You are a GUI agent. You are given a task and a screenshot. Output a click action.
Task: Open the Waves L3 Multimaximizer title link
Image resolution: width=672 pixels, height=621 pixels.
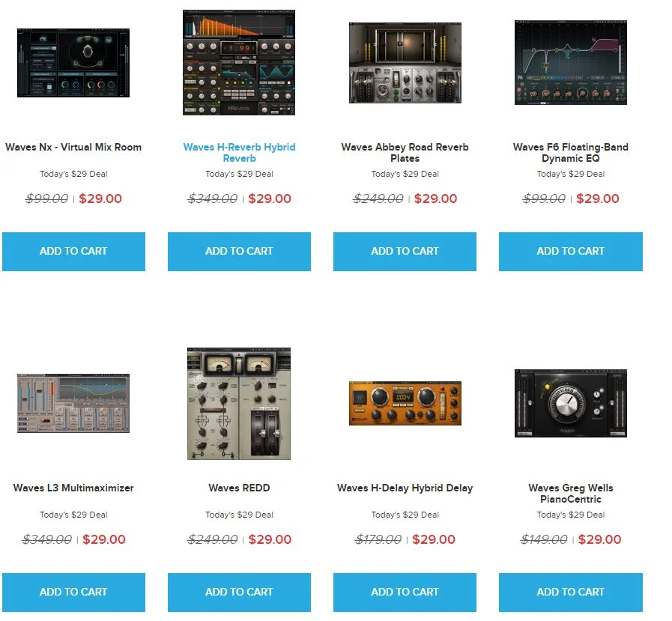[x=73, y=488]
